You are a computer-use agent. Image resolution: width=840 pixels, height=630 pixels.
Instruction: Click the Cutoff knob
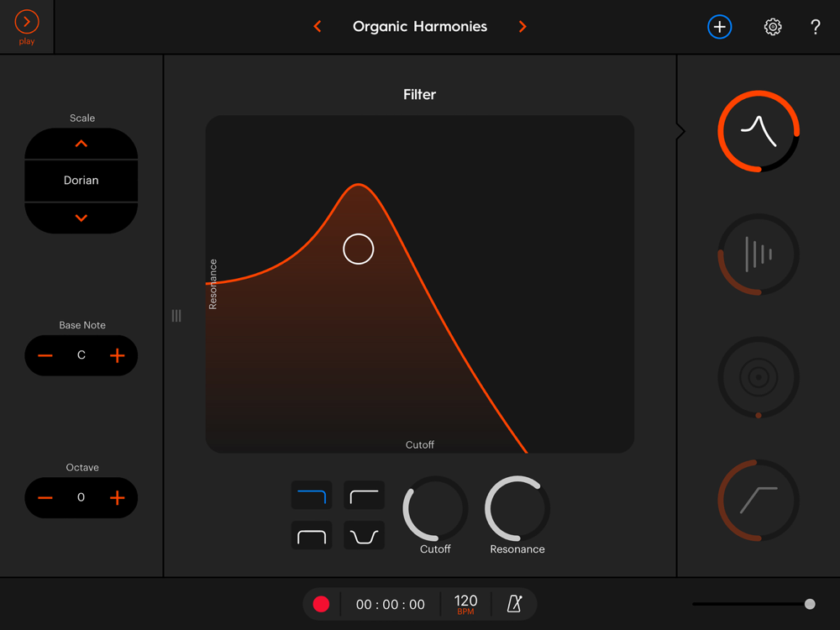pyautogui.click(x=435, y=508)
